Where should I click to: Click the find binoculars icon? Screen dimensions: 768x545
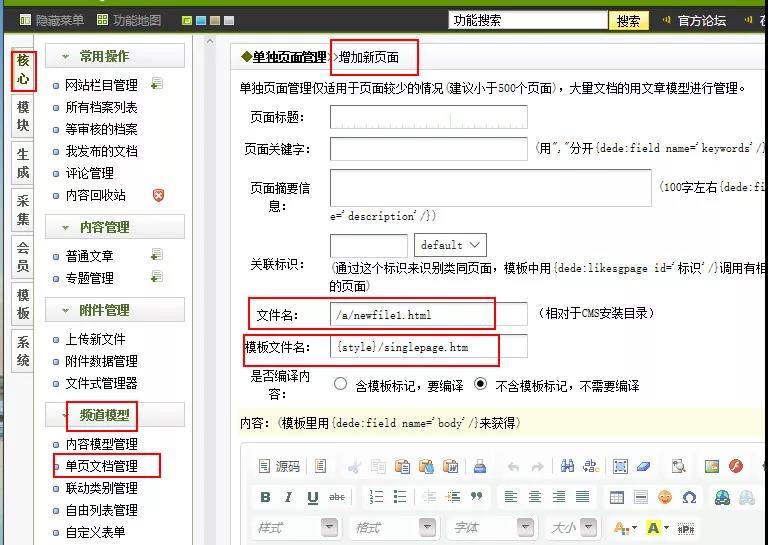tap(567, 466)
